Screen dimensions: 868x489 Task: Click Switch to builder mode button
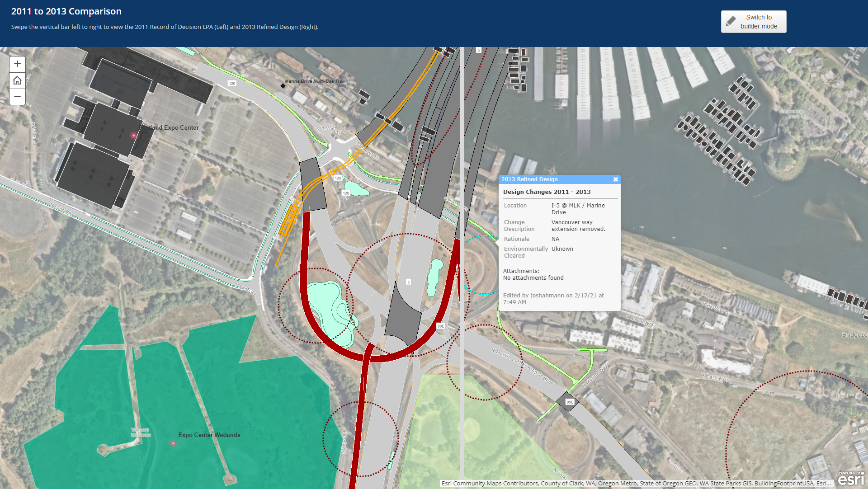click(753, 22)
